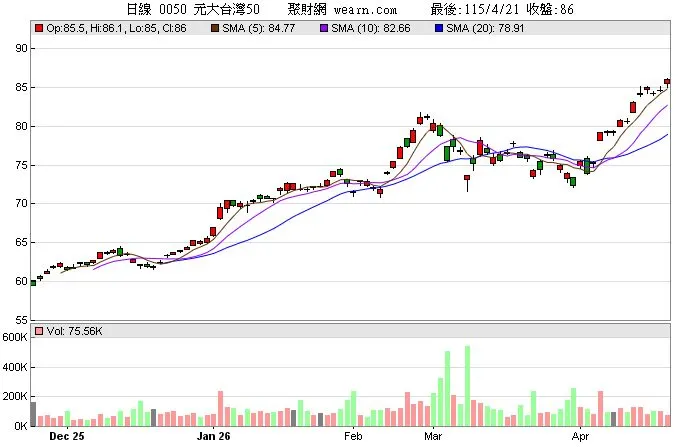The image size is (700, 447).
Task: Click the purple SMA (10) legend swatch
Action: [x=325, y=28]
